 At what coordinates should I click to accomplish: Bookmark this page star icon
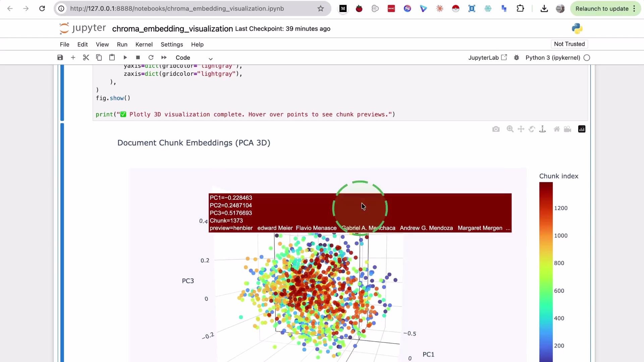point(321,9)
